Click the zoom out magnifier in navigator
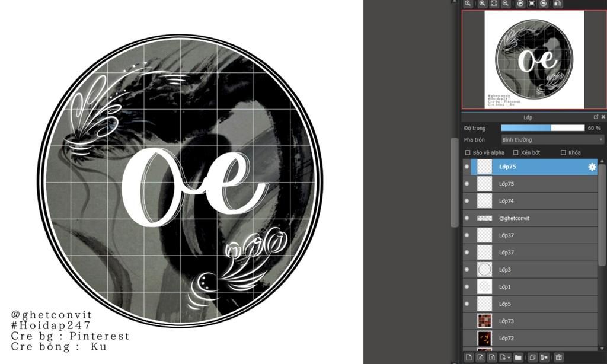Viewport: 607px width, 364px height. tap(505, 3)
